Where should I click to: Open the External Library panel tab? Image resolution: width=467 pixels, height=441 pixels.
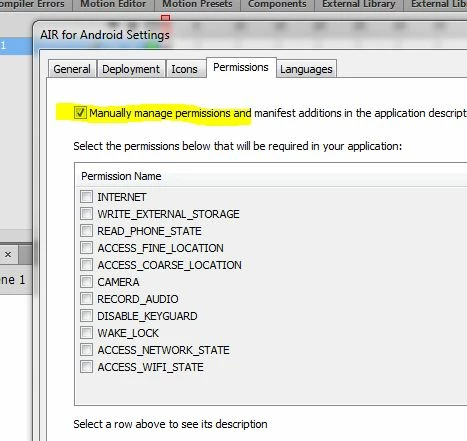pyautogui.click(x=359, y=4)
